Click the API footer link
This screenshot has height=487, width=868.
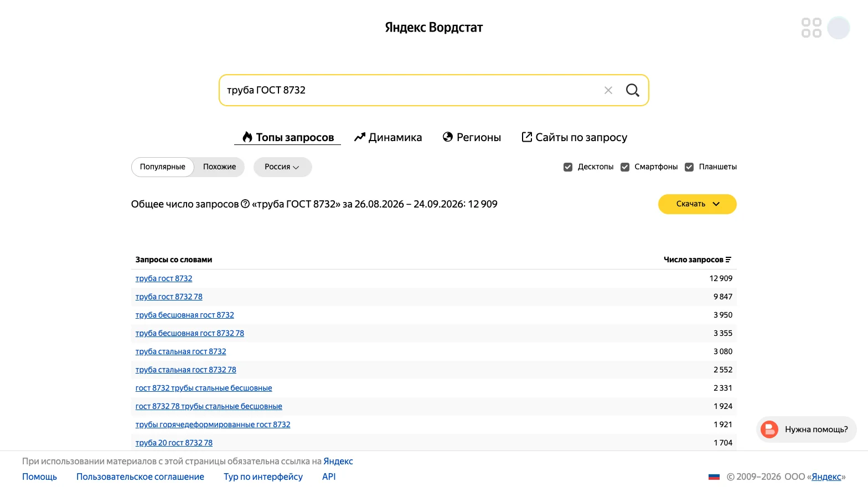point(329,477)
